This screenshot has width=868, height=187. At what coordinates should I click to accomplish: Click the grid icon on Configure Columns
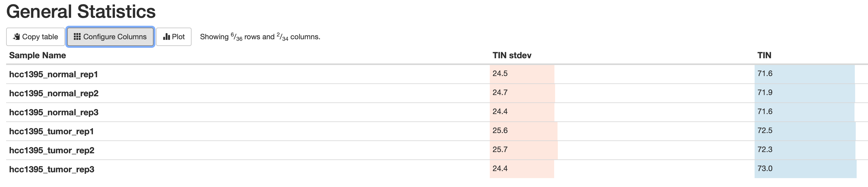77,37
